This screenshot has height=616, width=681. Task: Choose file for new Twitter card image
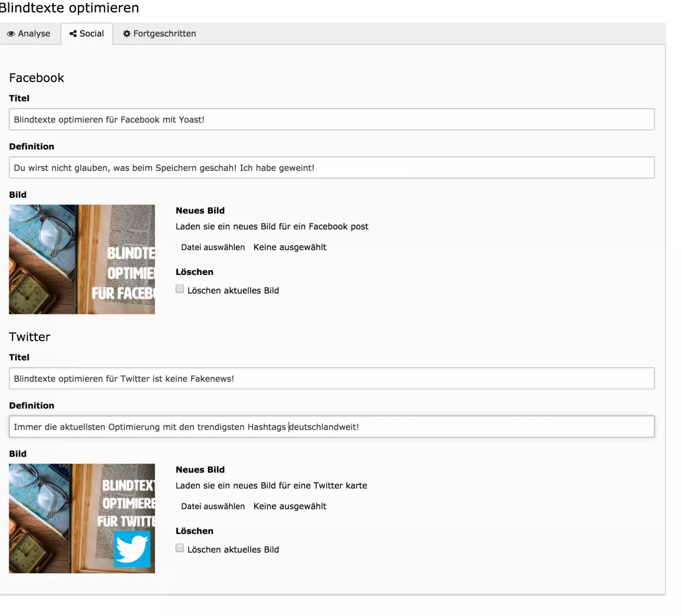tap(213, 506)
